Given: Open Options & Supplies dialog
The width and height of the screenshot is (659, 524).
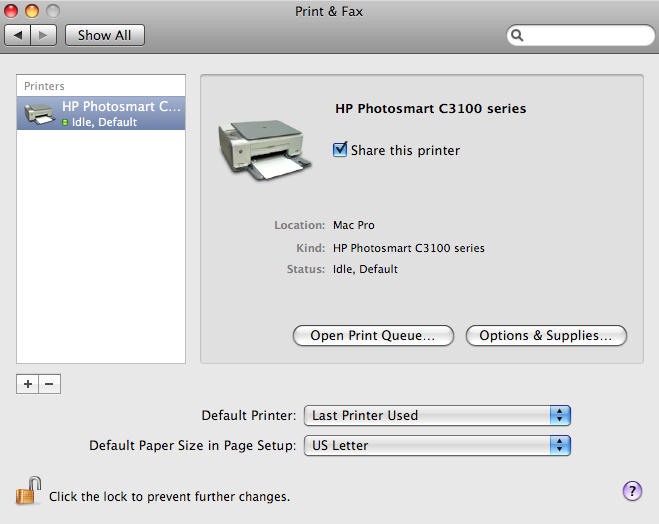Looking at the screenshot, I should [x=546, y=335].
